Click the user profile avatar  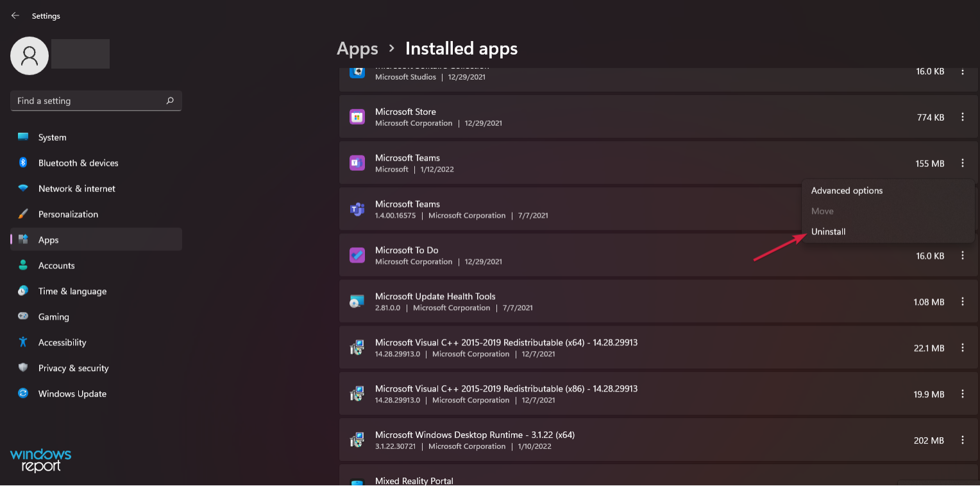click(30, 56)
